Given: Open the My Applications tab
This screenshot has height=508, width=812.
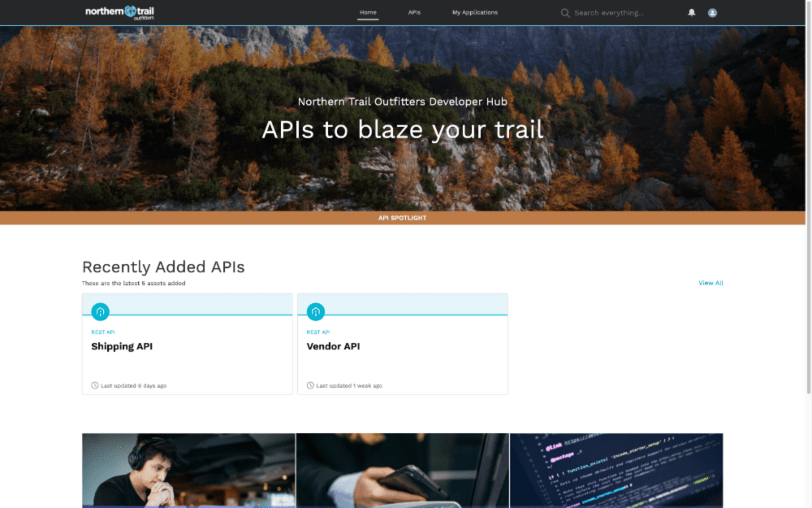Looking at the screenshot, I should coord(474,13).
